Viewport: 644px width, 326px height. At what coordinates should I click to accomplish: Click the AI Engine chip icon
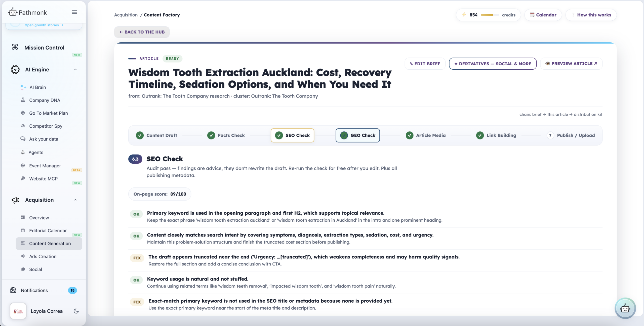(15, 69)
